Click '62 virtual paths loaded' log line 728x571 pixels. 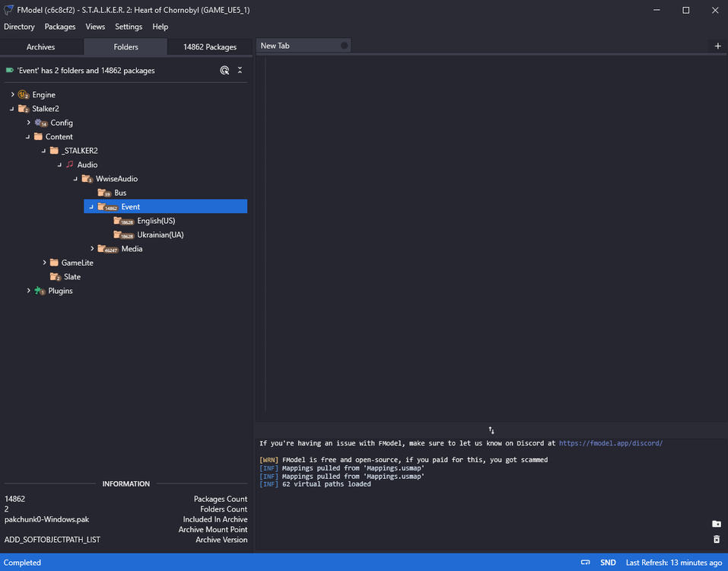[x=326, y=484]
